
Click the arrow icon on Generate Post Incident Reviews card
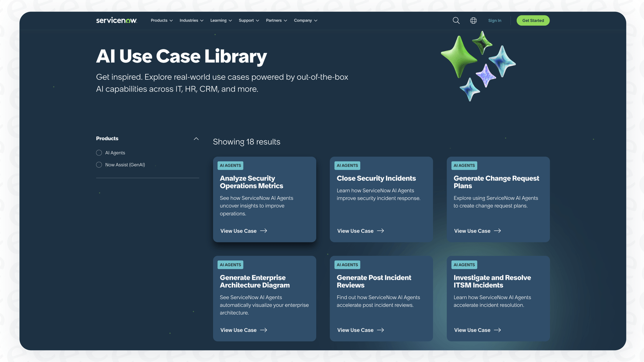pos(380,330)
